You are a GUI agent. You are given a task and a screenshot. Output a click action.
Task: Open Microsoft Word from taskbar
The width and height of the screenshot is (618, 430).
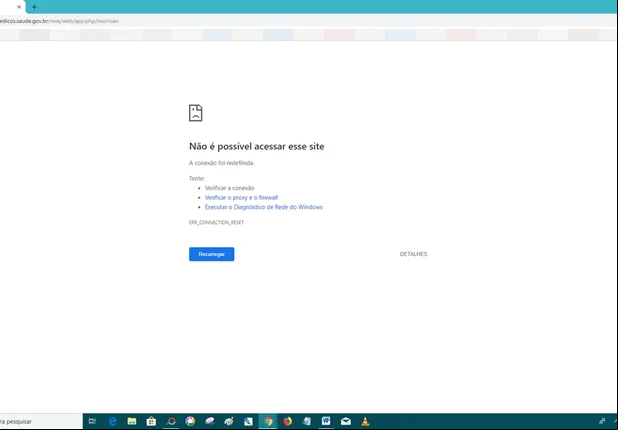click(326, 421)
